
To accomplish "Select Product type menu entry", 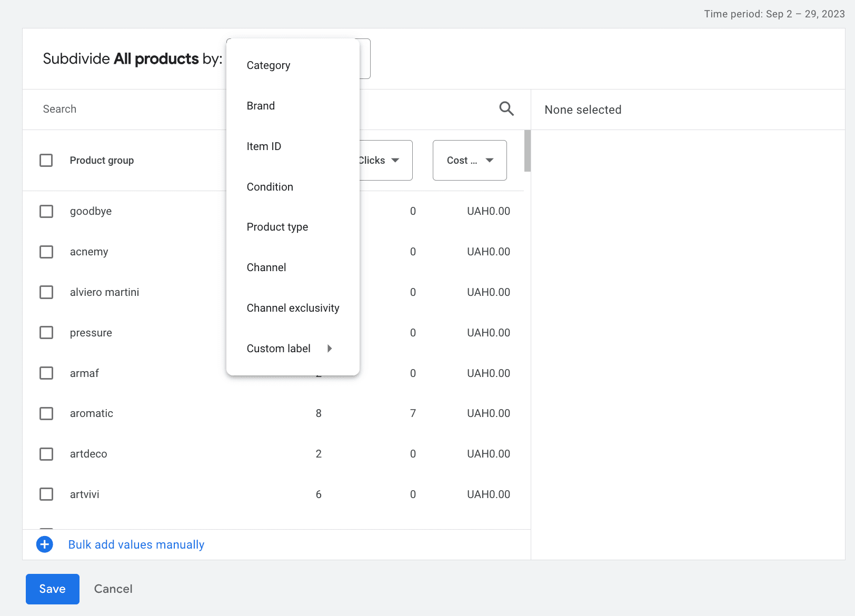I will pyautogui.click(x=277, y=227).
